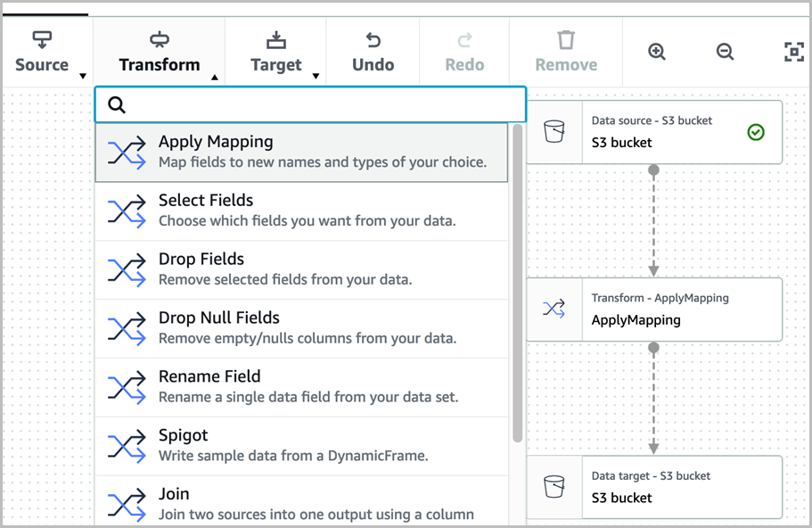Click the Apply Mapping transform icon
Screen dimensions: 812x528
127,153
